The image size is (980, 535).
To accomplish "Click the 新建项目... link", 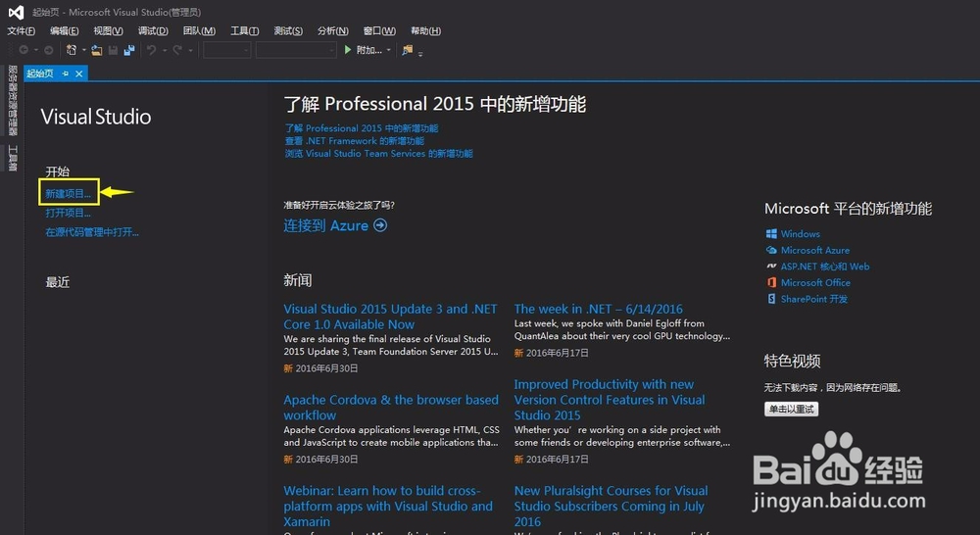I will point(68,194).
